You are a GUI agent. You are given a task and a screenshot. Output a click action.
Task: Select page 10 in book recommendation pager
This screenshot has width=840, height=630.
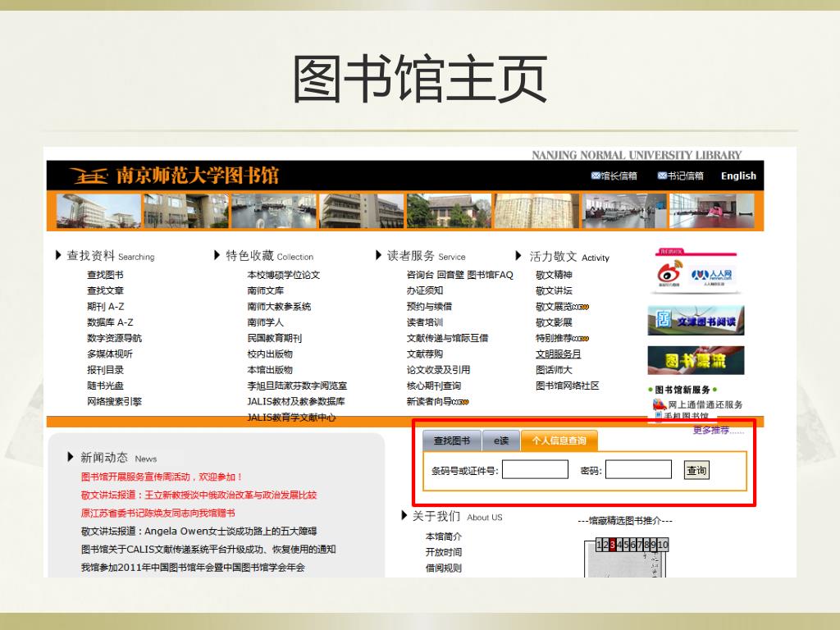coord(662,545)
